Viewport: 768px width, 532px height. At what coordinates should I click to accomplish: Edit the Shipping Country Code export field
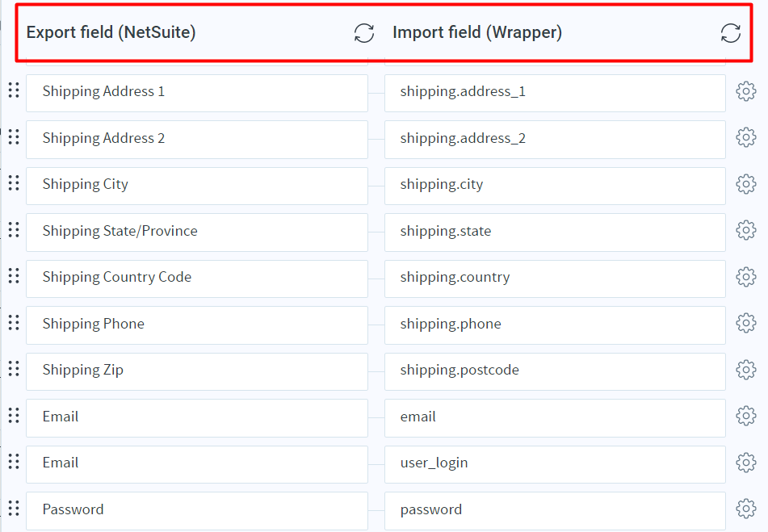point(197,279)
